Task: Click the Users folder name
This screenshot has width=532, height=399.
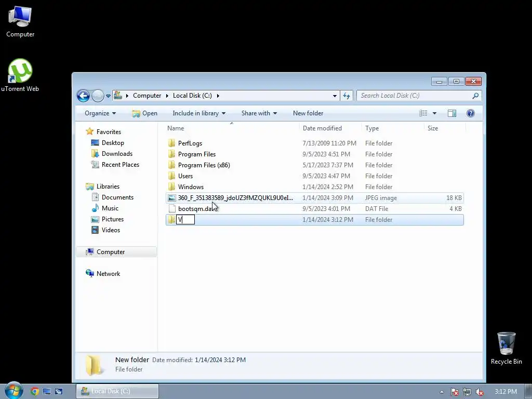Action: [x=185, y=176]
